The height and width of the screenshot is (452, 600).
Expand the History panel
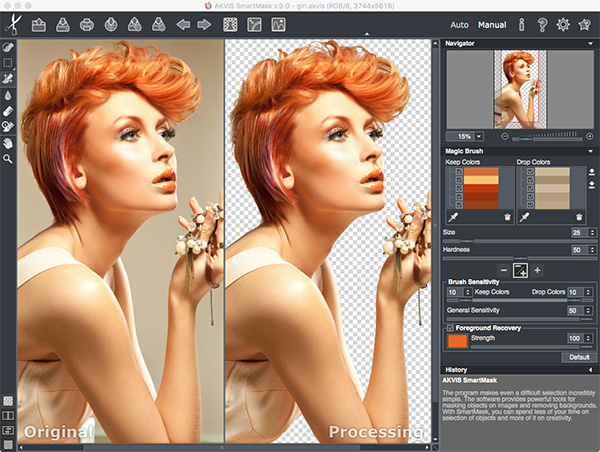590,369
